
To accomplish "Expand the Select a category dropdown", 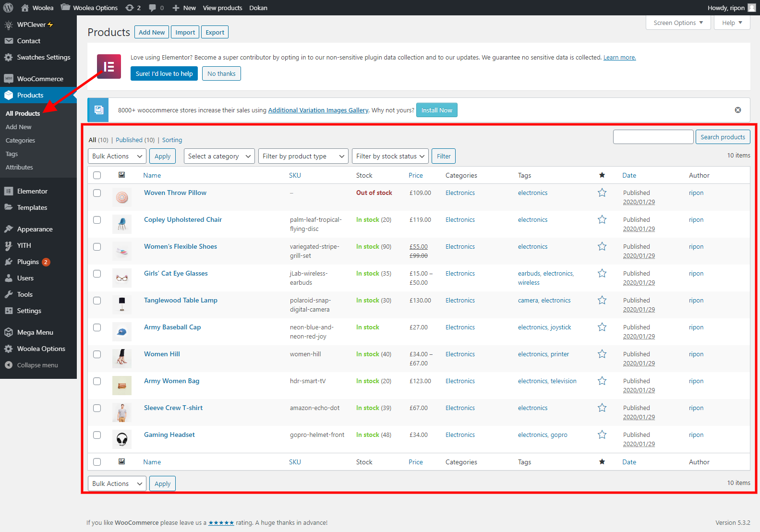I will (219, 156).
